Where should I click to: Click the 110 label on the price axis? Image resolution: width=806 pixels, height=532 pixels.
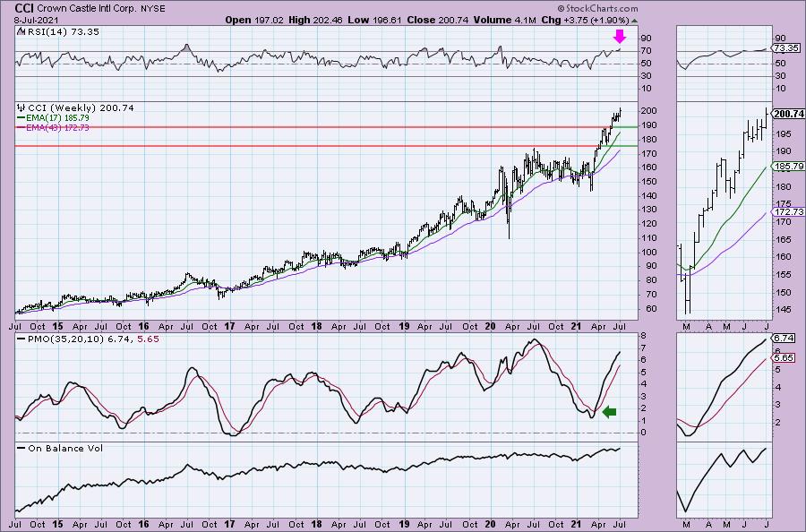click(649, 238)
